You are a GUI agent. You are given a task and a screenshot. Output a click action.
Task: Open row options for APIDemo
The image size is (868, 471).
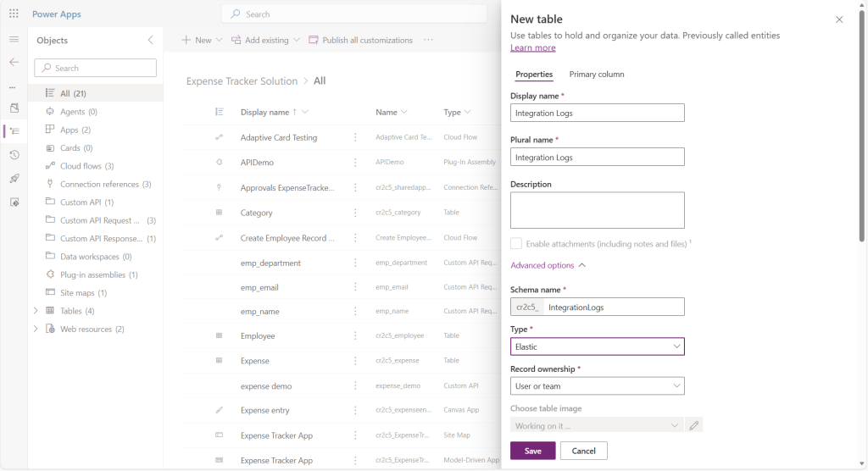pos(355,162)
